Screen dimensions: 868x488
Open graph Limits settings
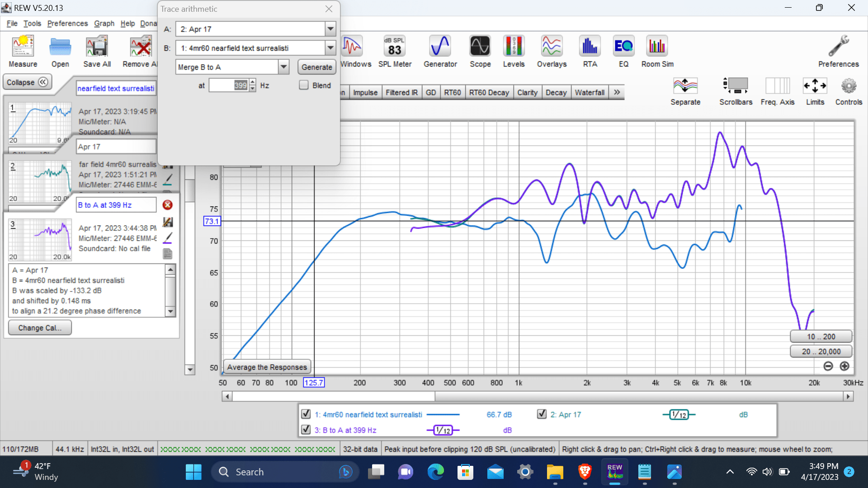[x=815, y=91]
